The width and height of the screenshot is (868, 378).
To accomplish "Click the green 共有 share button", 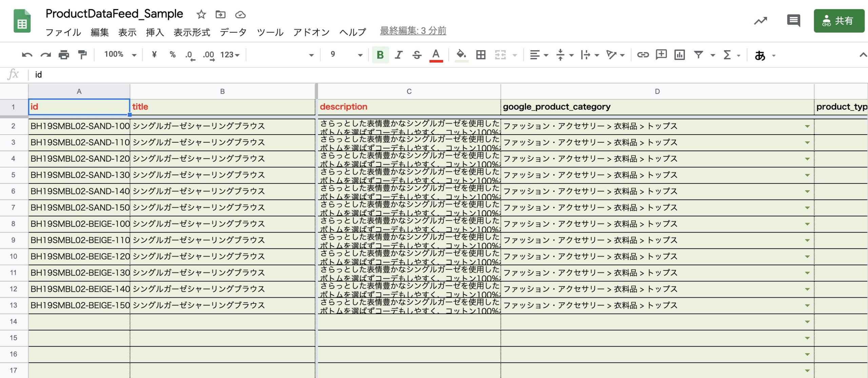I will click(839, 21).
